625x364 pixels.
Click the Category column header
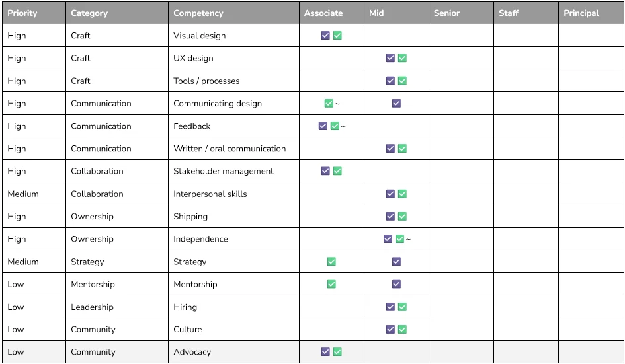coord(90,13)
